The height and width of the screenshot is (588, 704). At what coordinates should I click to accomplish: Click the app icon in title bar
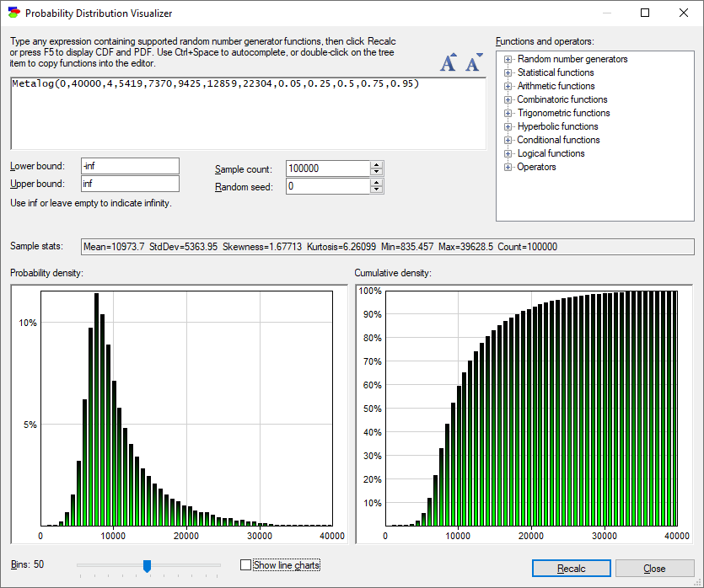14,13
